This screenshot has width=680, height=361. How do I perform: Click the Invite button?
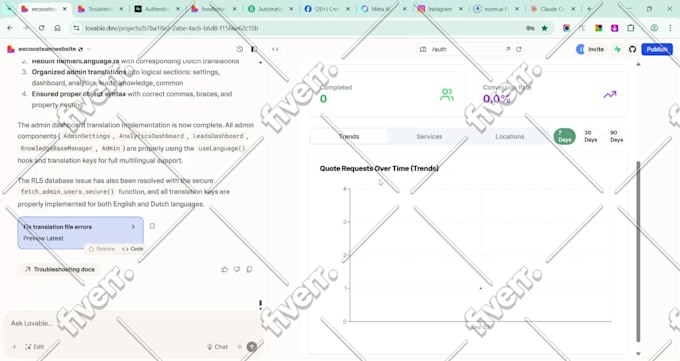(590, 49)
